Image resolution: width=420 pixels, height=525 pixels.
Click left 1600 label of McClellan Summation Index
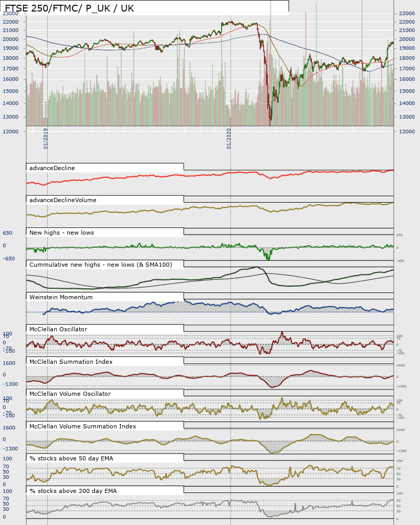(9, 363)
